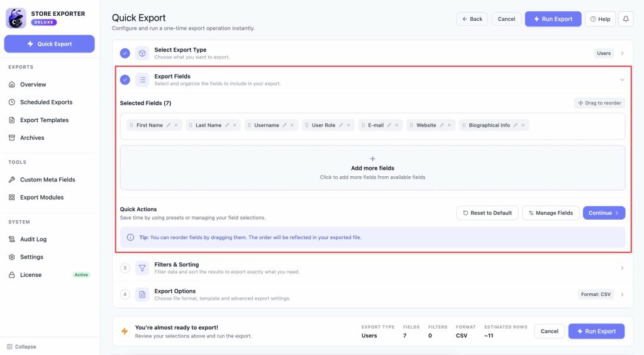The image size is (644, 355).
Task: Grab the Last Name drag handle
Action: 191,125
